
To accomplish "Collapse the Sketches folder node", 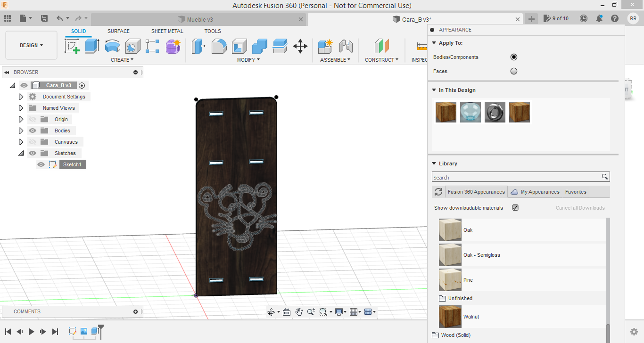I will pyautogui.click(x=21, y=153).
